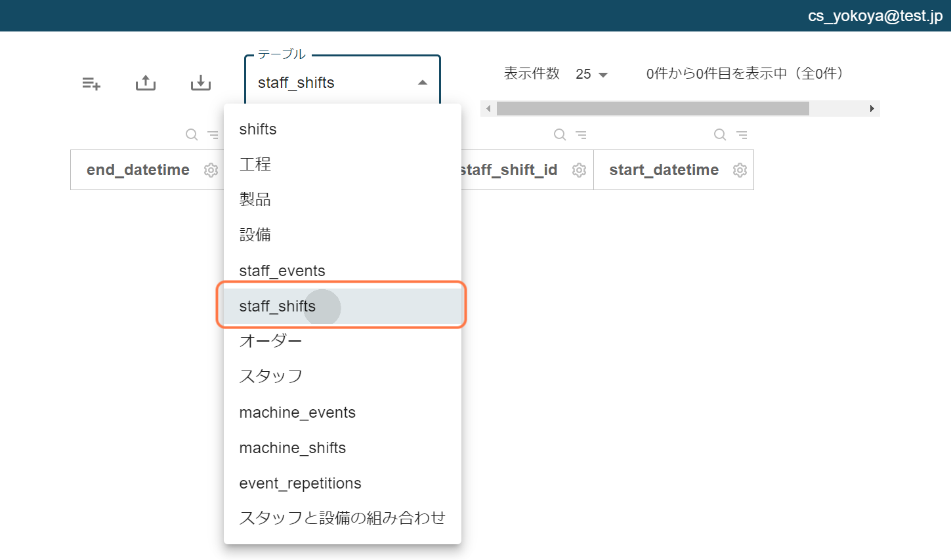
Task: Click filter icon above start_datetime column
Action: pos(742,134)
